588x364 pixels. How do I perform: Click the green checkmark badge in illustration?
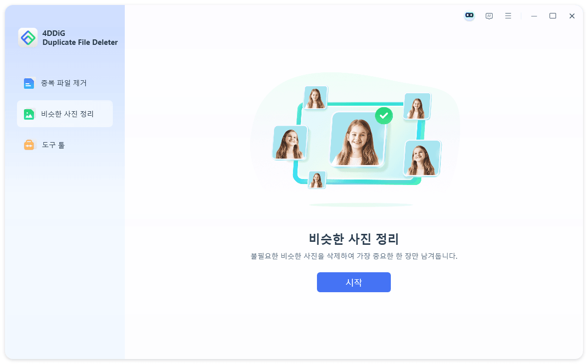[384, 116]
